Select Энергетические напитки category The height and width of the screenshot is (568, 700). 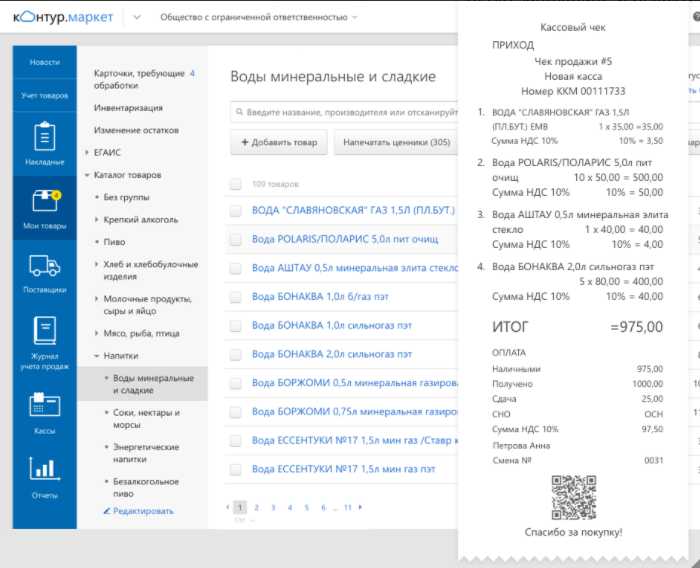coord(146,453)
